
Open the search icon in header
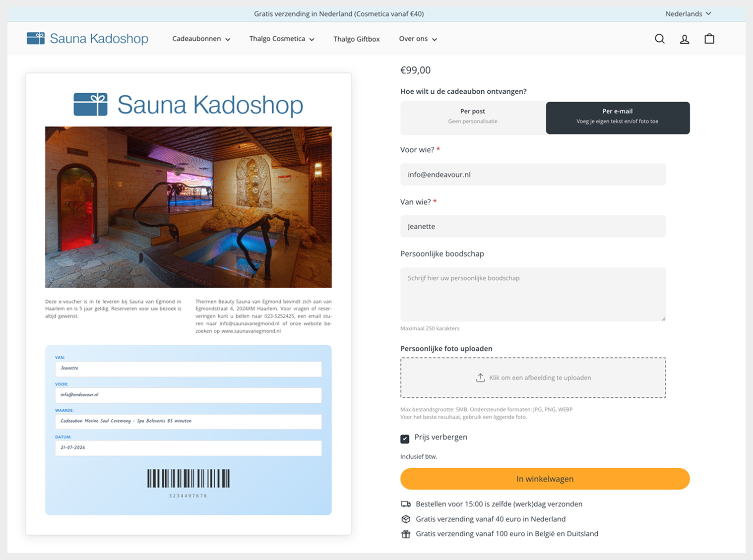click(x=659, y=39)
